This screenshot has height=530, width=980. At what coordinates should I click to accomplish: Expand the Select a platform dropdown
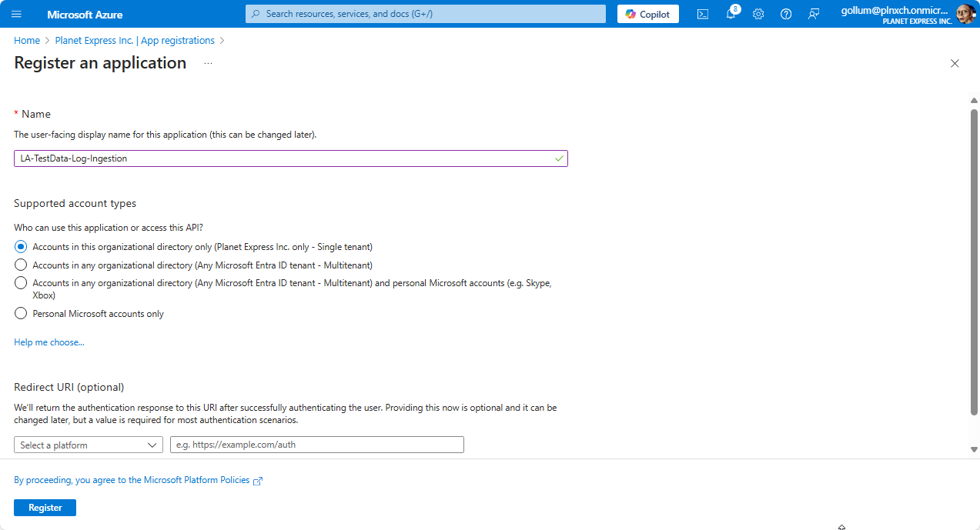coord(88,445)
